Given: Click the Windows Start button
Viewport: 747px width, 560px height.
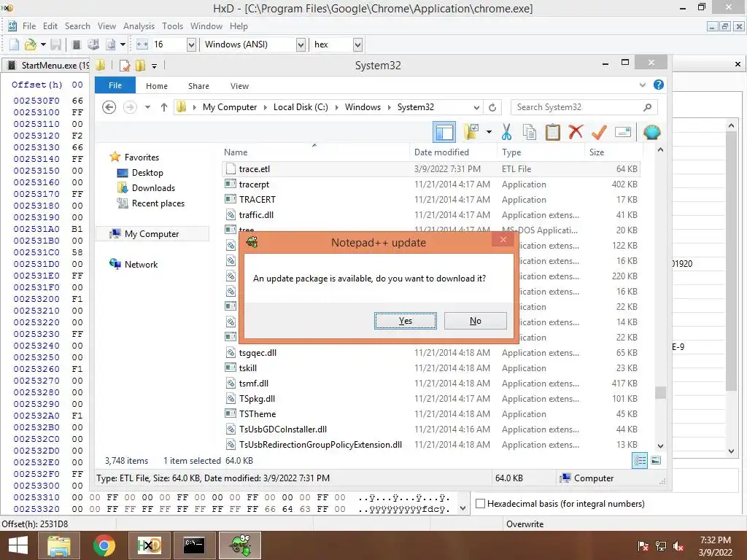Looking at the screenshot, I should (x=18, y=545).
